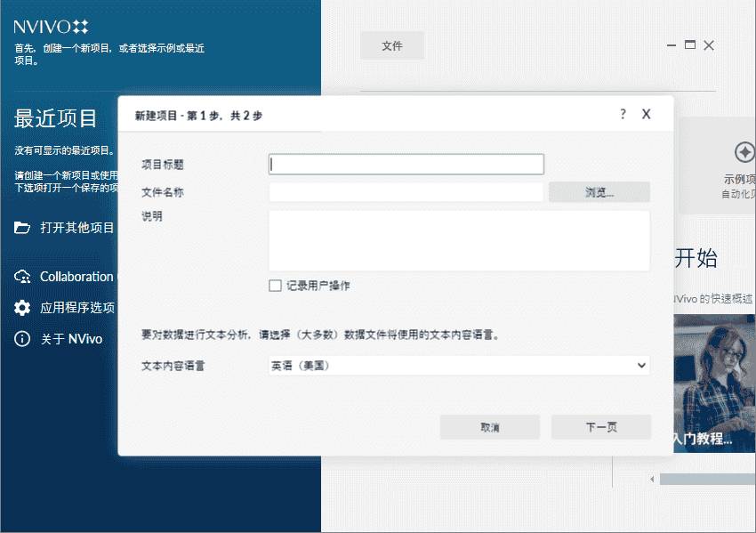Open the gear icon for 应用程序选项
Image resolution: width=756 pixels, height=533 pixels.
pos(22,308)
